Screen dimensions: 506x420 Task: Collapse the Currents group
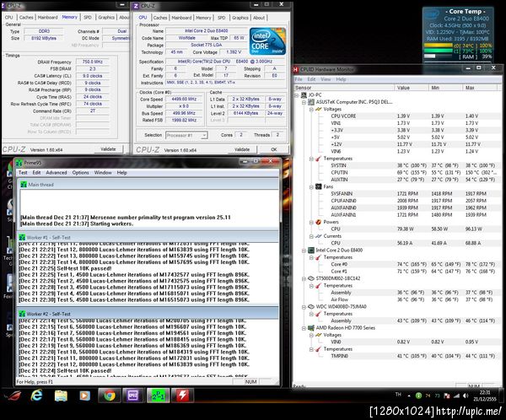[x=311, y=237]
